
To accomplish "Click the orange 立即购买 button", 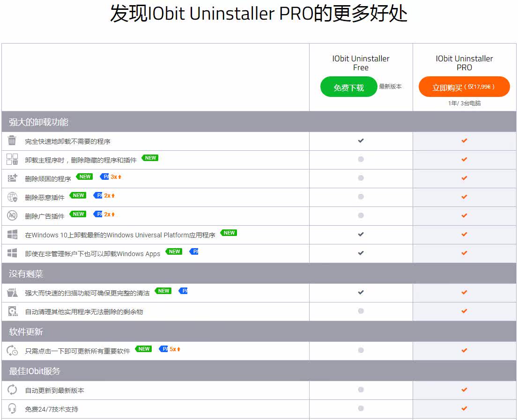I will click(x=464, y=87).
